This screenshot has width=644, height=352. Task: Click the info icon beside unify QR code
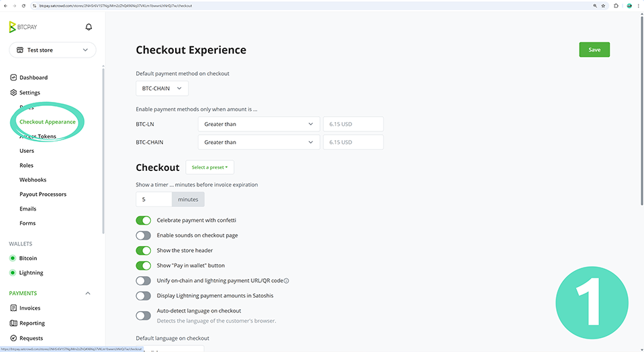[x=286, y=281]
